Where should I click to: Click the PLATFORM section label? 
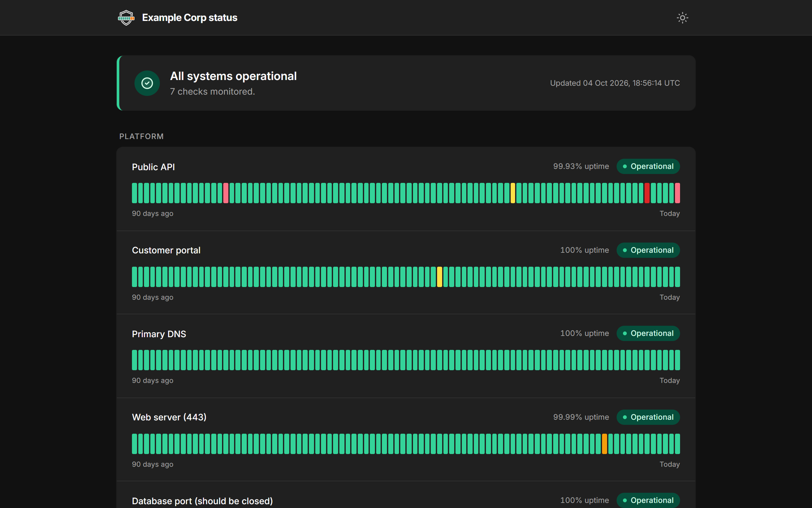tap(141, 137)
